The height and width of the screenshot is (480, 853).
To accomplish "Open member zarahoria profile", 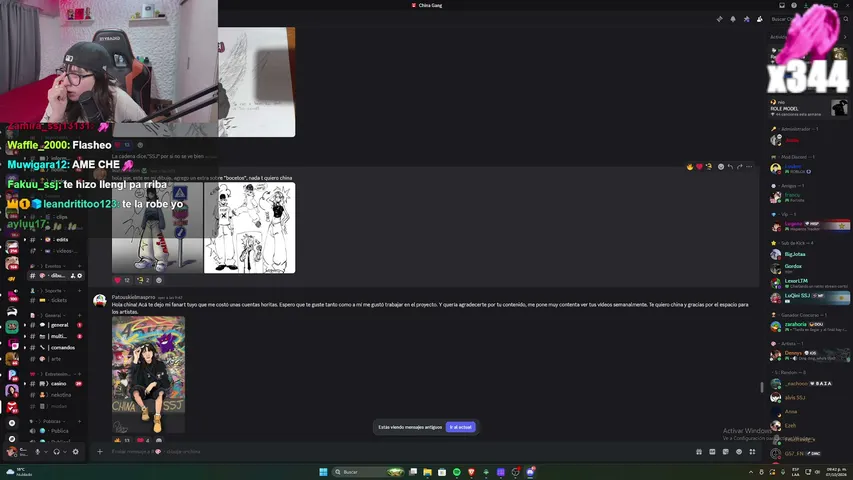I will point(809,327).
